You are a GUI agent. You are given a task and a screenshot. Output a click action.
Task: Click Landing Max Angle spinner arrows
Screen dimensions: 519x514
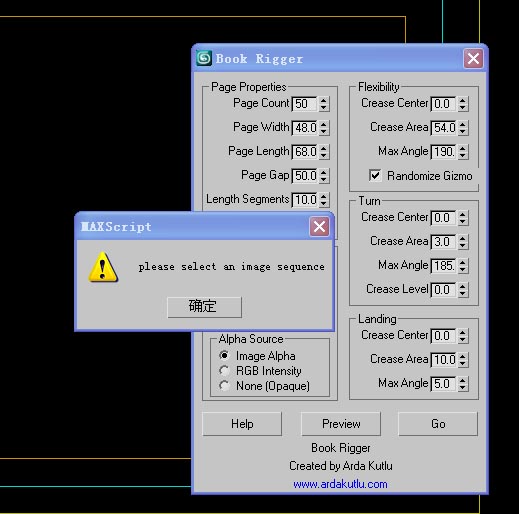[463, 384]
